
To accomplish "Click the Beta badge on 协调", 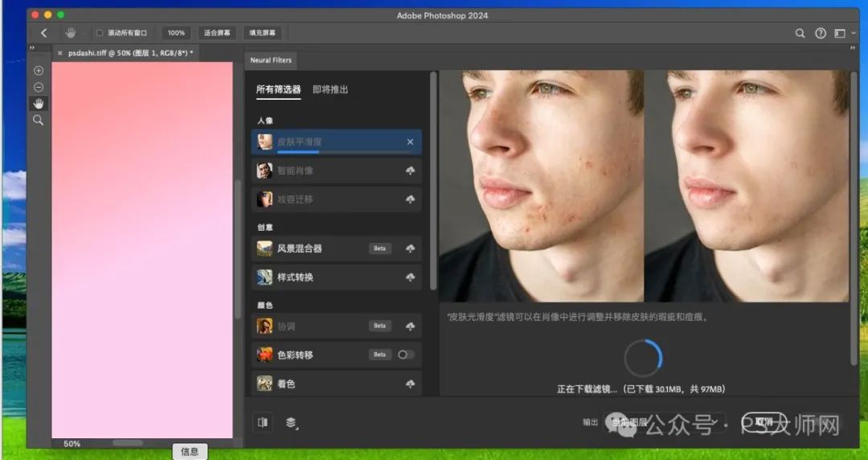I will pos(379,326).
